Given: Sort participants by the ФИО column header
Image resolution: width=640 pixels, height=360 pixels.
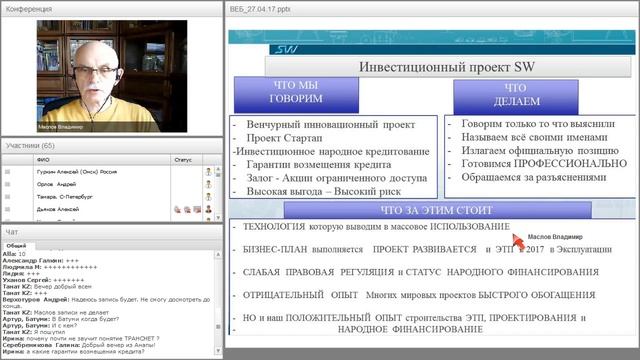Looking at the screenshot, I should tap(102, 160).
